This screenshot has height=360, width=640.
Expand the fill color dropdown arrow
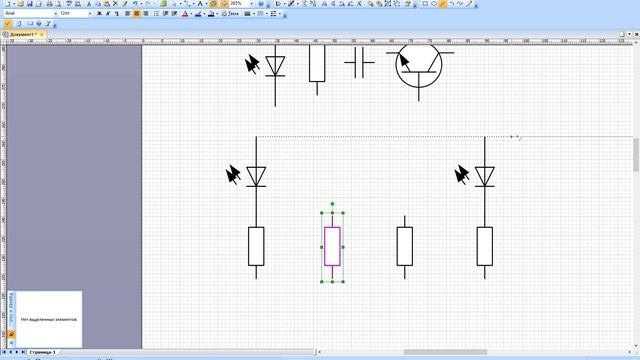(217, 13)
